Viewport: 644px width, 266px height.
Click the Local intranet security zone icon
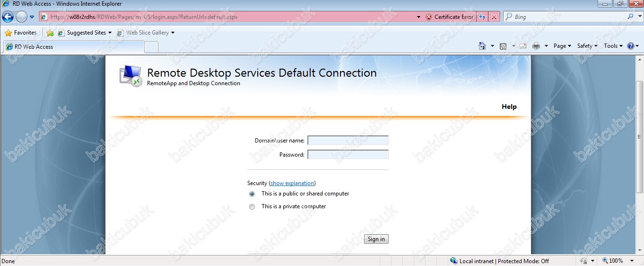[454, 261]
